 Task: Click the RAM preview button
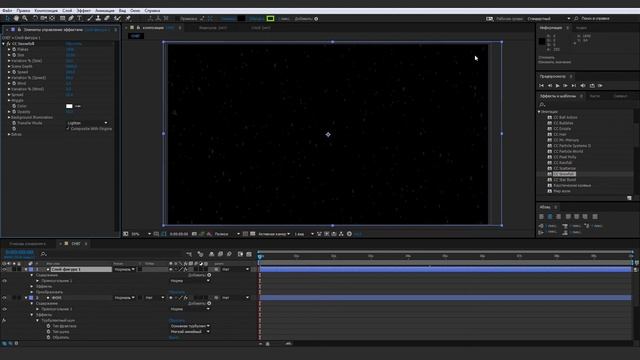[600, 86]
